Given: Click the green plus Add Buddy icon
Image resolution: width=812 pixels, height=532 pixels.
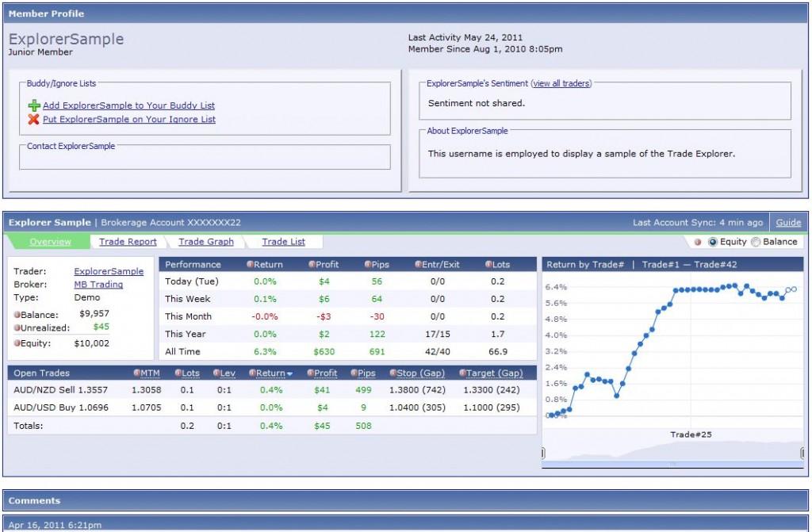Looking at the screenshot, I should coord(33,105).
